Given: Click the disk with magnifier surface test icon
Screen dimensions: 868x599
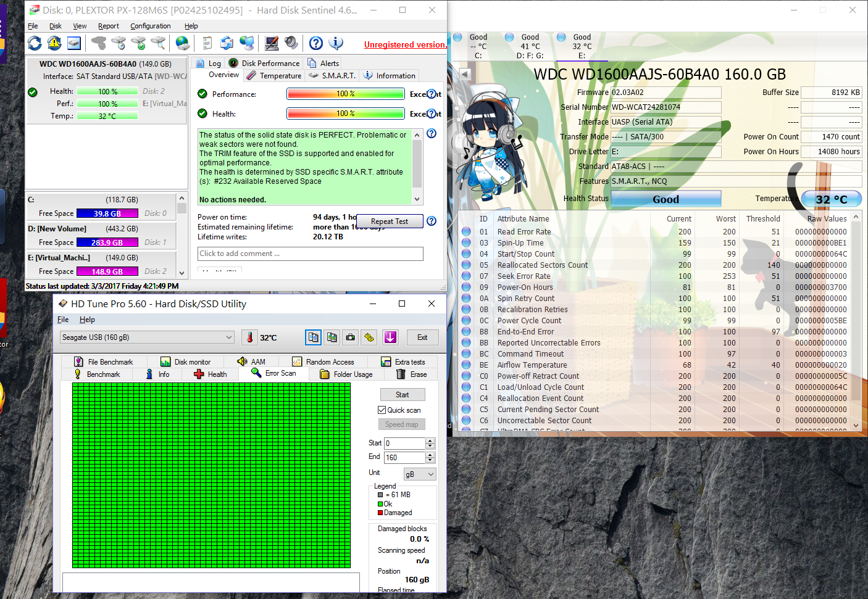Looking at the screenshot, I should [158, 43].
